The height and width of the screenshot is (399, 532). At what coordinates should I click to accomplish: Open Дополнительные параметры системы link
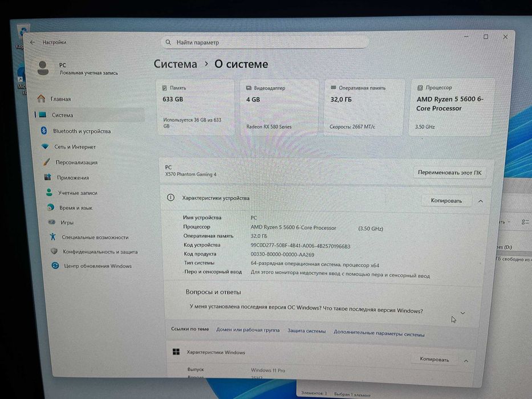(x=379, y=333)
